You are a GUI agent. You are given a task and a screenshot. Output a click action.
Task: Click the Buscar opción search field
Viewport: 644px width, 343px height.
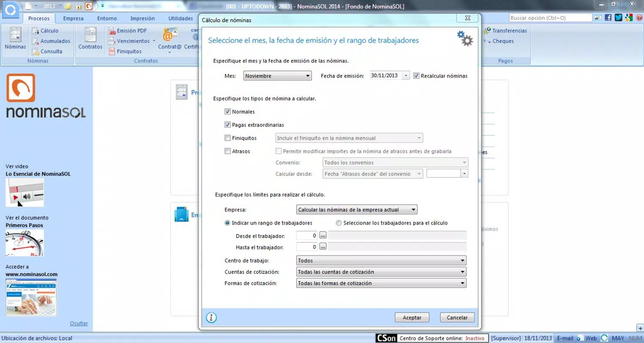[x=550, y=18]
